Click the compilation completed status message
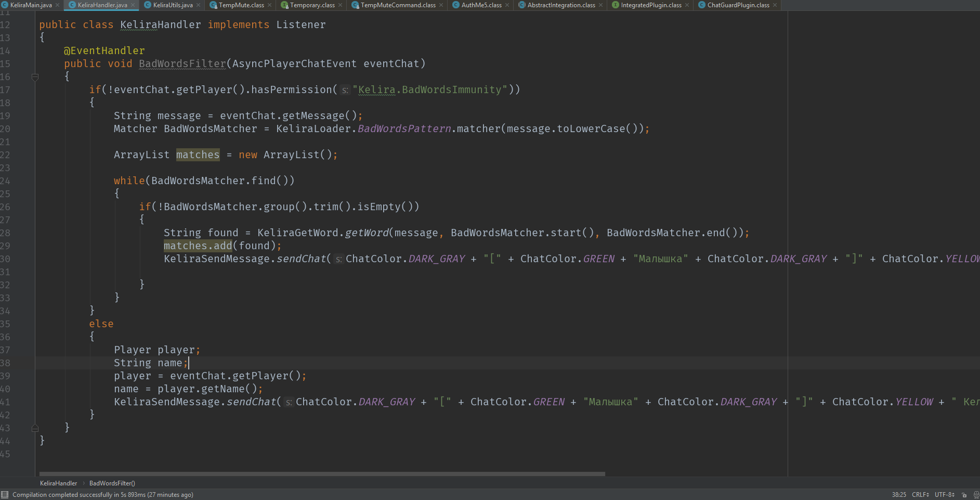 (x=103, y=495)
